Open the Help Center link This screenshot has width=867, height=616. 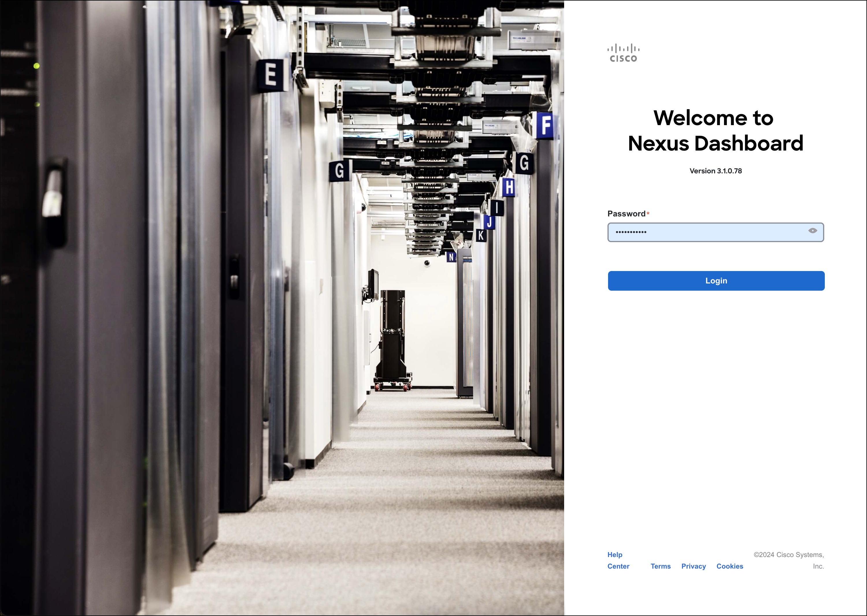(x=618, y=560)
